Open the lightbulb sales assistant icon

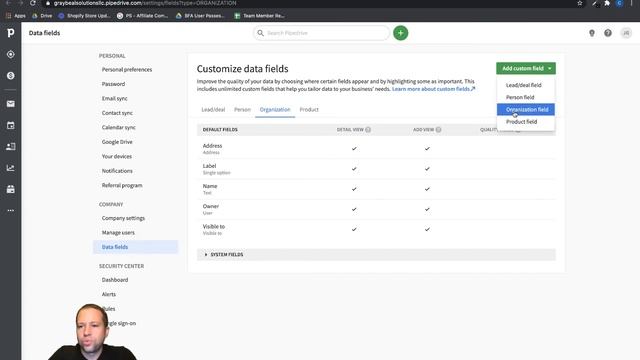591,33
